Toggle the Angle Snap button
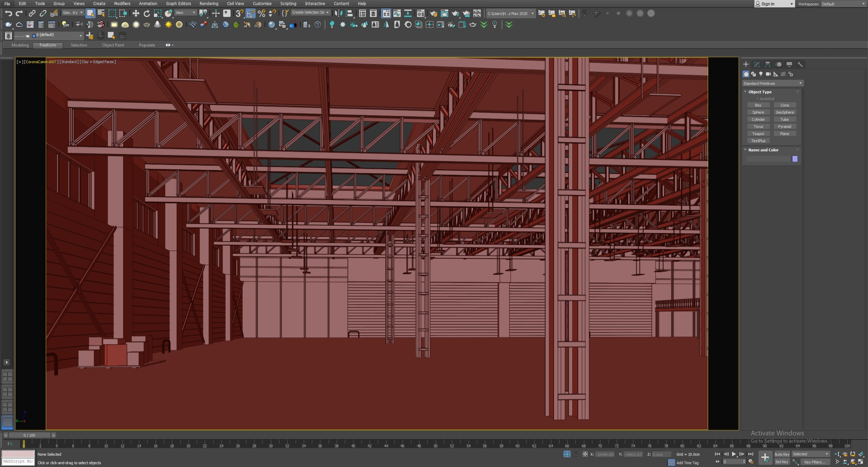868x467 pixels. [251, 14]
